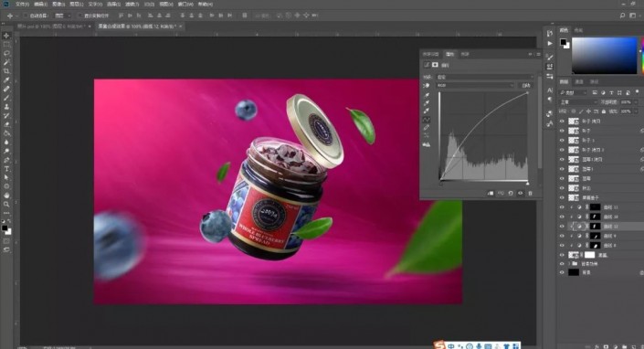Select the Crop tool

[6, 71]
